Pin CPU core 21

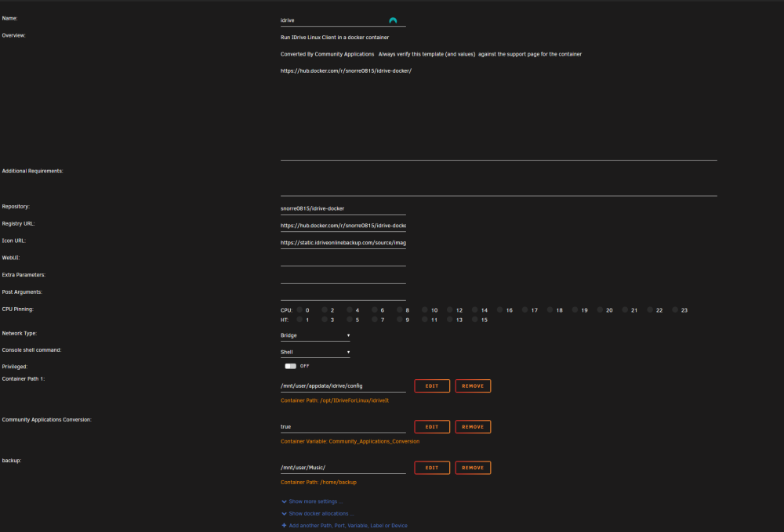[625, 309]
